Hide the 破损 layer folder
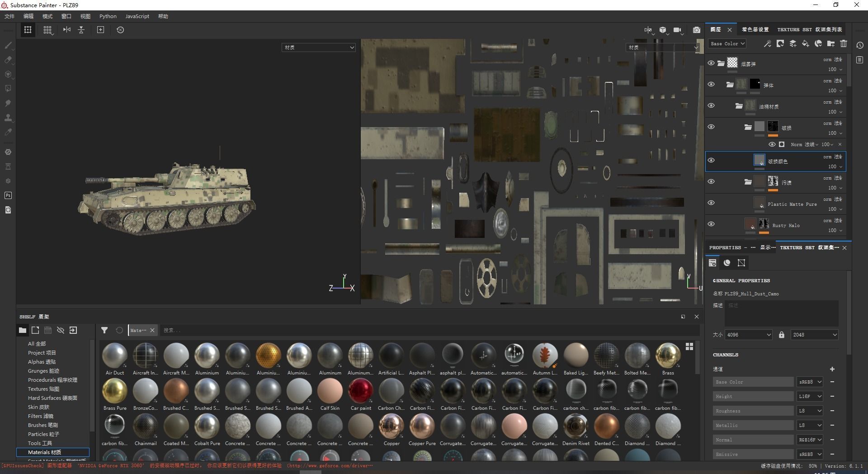Screen dimensions: 868x474 [x=711, y=127]
